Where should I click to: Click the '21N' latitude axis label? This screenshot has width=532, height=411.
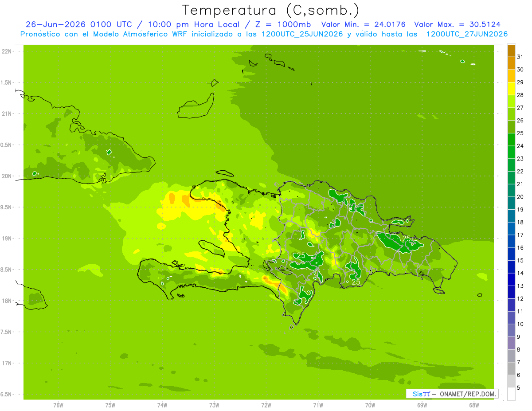[x=7, y=114]
